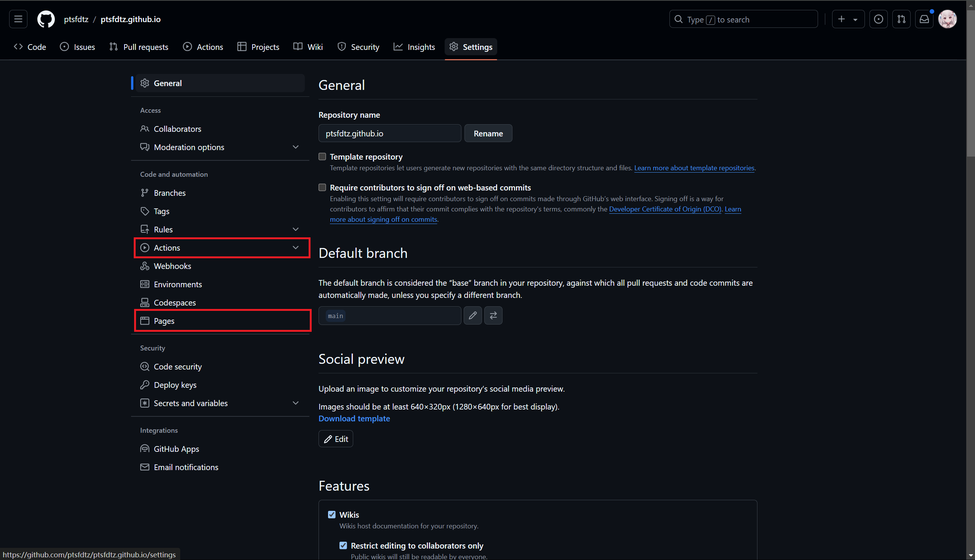Enable Template repository checkbox
Image resolution: width=975 pixels, height=560 pixels.
(322, 157)
